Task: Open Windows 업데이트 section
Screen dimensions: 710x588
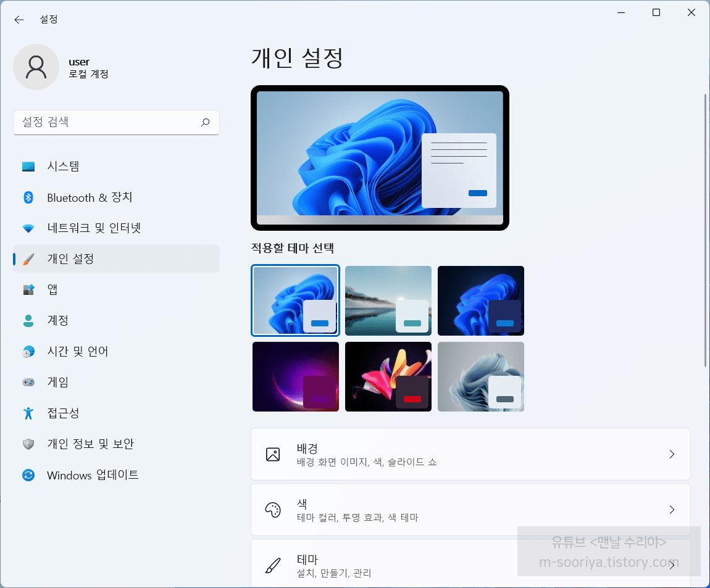Action: pyautogui.click(x=116, y=475)
